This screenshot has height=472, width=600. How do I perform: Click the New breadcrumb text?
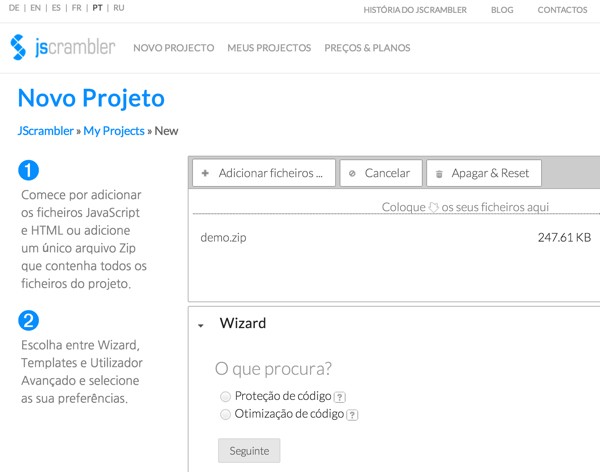(x=166, y=131)
